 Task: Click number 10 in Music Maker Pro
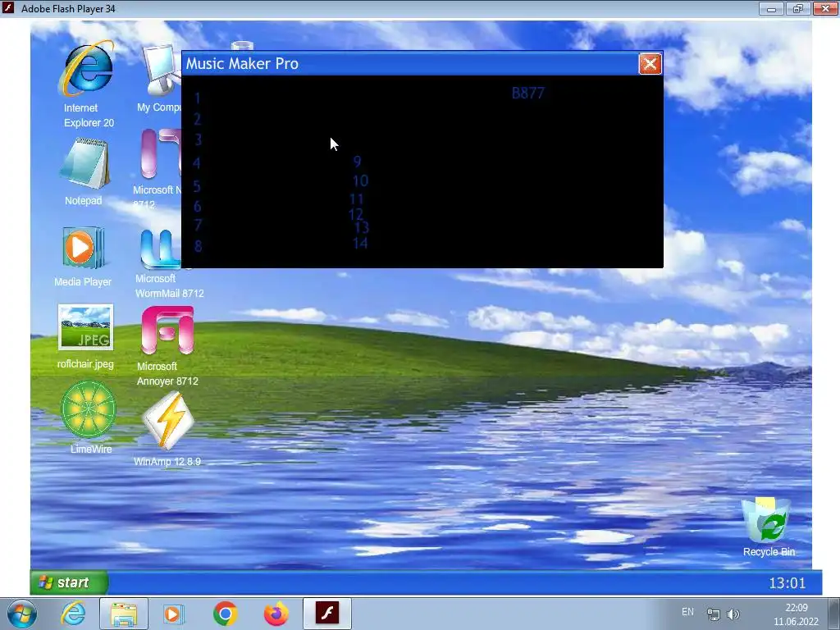click(360, 180)
